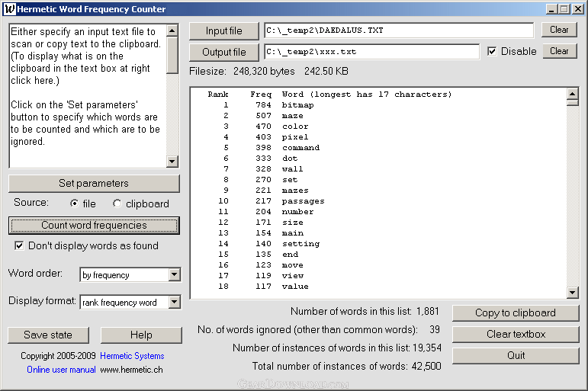Image resolution: width=588 pixels, height=391 pixels.
Task: Click Count word frequencies button
Action: coord(94,226)
